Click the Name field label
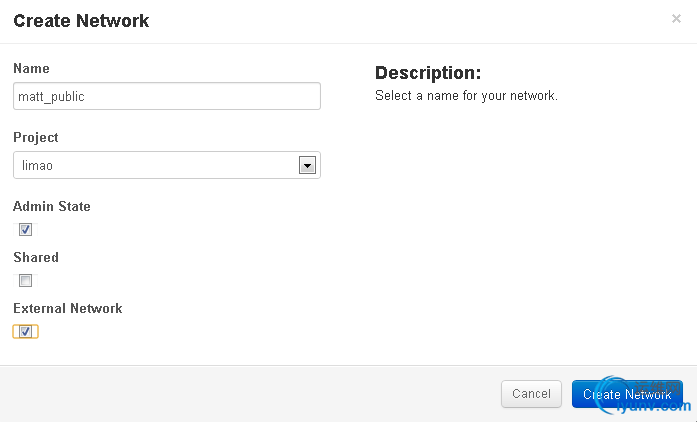Viewport: 697px width, 422px height. pos(31,68)
